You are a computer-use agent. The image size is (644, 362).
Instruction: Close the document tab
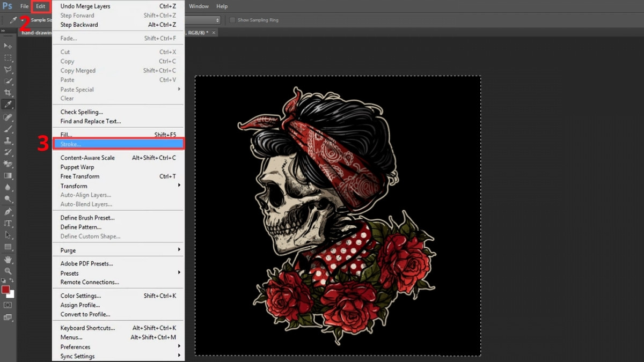pyautogui.click(x=214, y=33)
